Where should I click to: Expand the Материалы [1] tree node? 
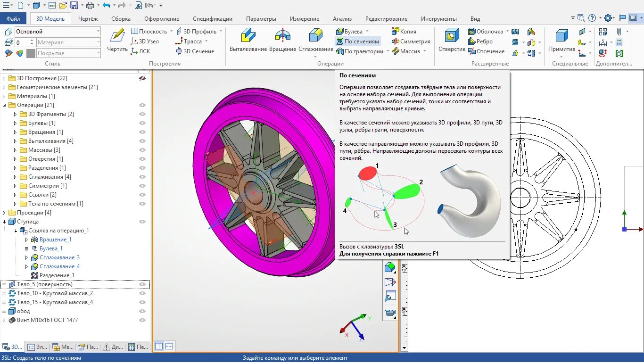point(4,96)
